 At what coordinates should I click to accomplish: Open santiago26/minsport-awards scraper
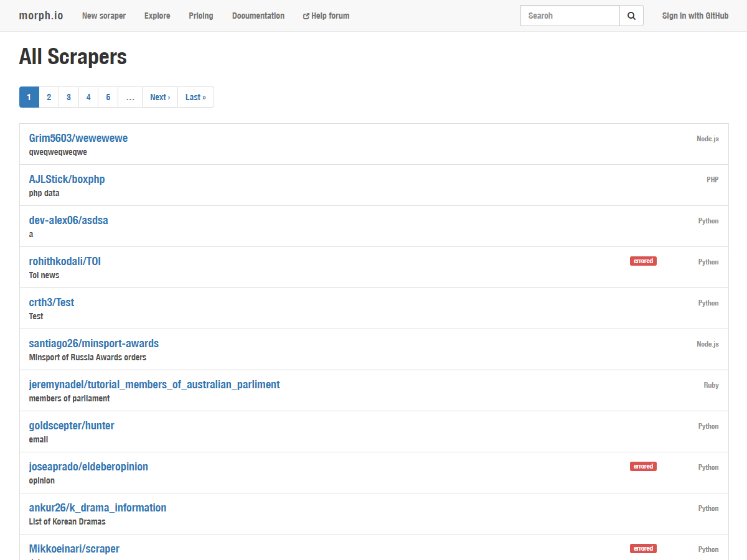click(x=93, y=343)
